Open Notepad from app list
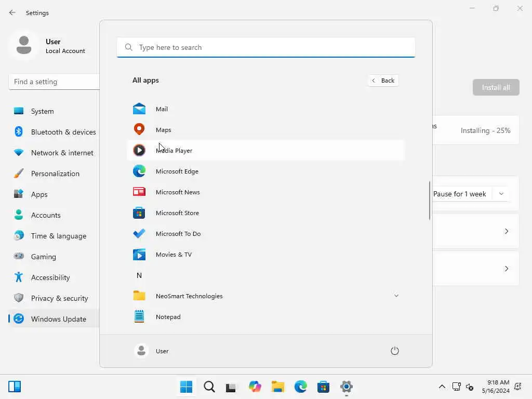This screenshot has height=399, width=532. tap(265, 317)
